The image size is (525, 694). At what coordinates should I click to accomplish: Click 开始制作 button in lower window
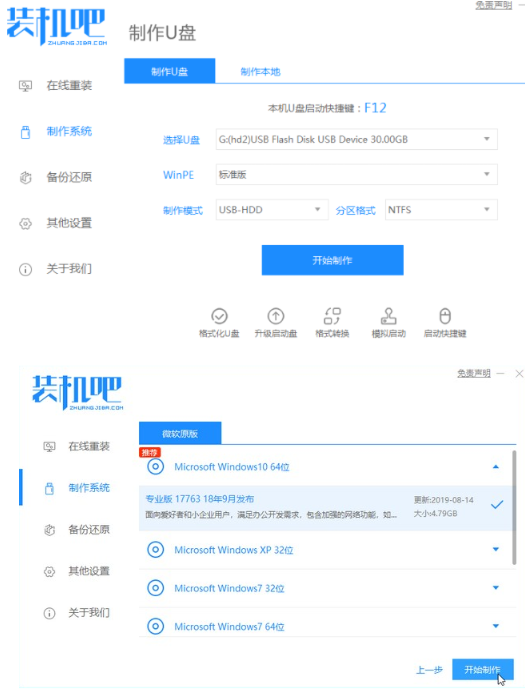point(483,670)
